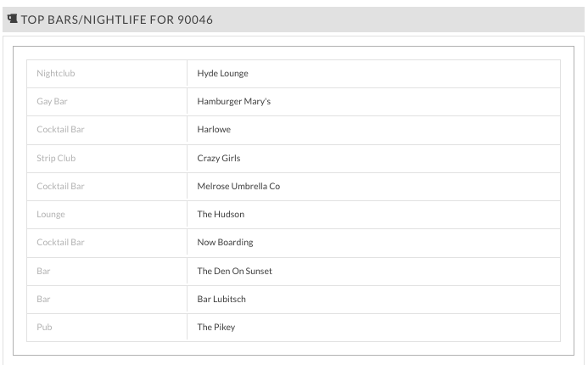
Task: Click the Gay Bar category label
Action: pos(52,101)
